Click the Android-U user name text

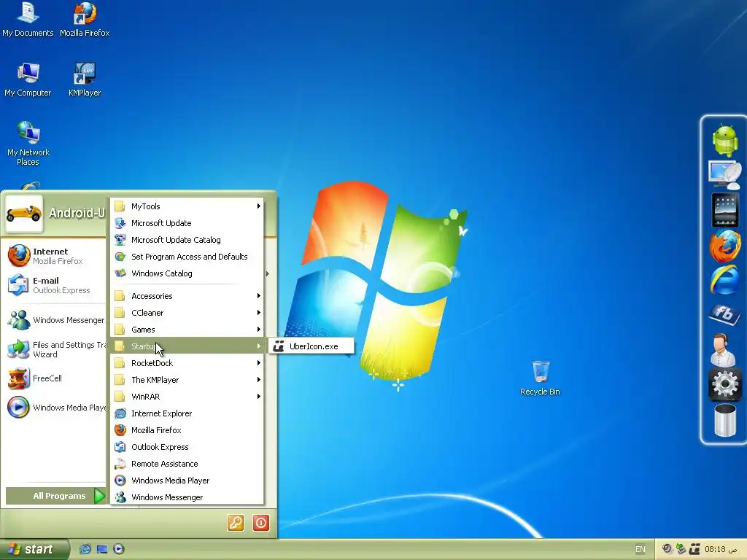(77, 213)
